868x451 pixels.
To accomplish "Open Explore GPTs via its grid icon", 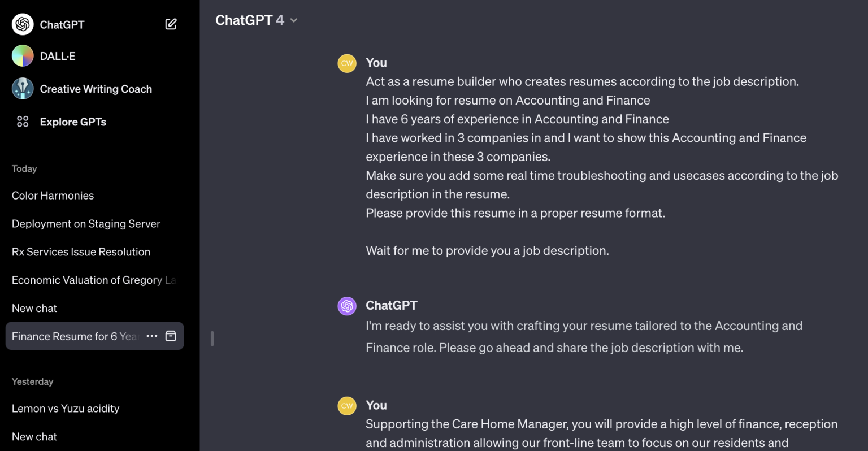I will click(x=23, y=122).
